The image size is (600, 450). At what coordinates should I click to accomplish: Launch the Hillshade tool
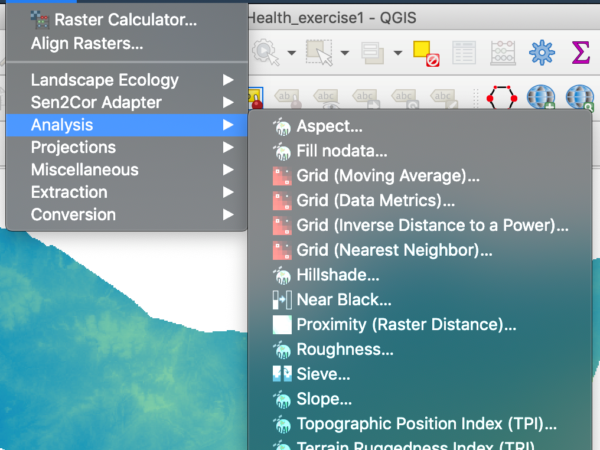[420, 275]
